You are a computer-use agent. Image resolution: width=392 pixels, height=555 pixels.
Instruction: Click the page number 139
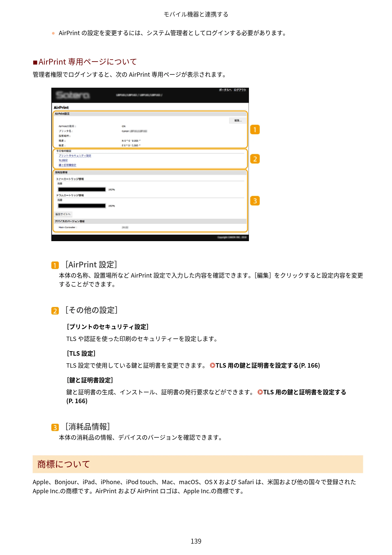[196, 541]
